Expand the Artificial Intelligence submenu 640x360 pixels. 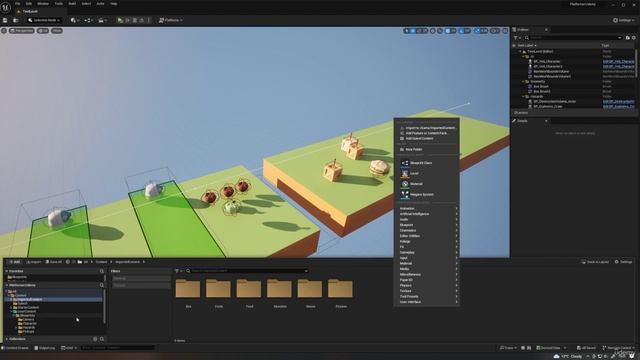coord(427,214)
